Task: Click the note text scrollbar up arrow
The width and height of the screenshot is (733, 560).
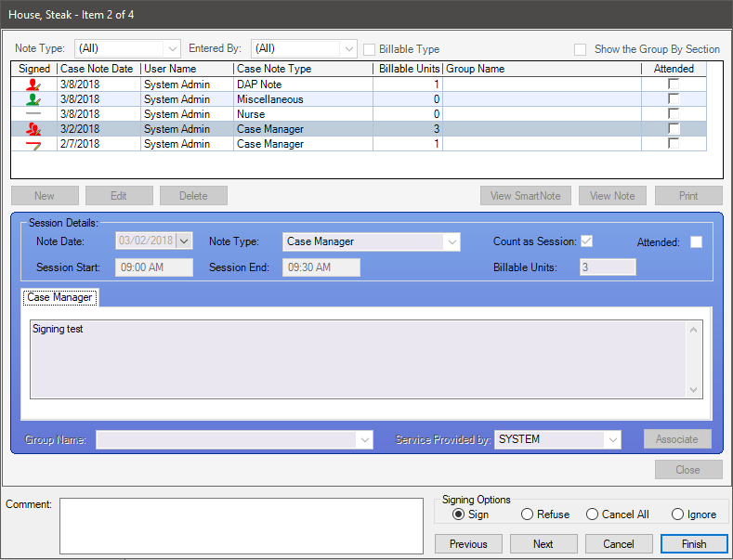Action: 694,330
